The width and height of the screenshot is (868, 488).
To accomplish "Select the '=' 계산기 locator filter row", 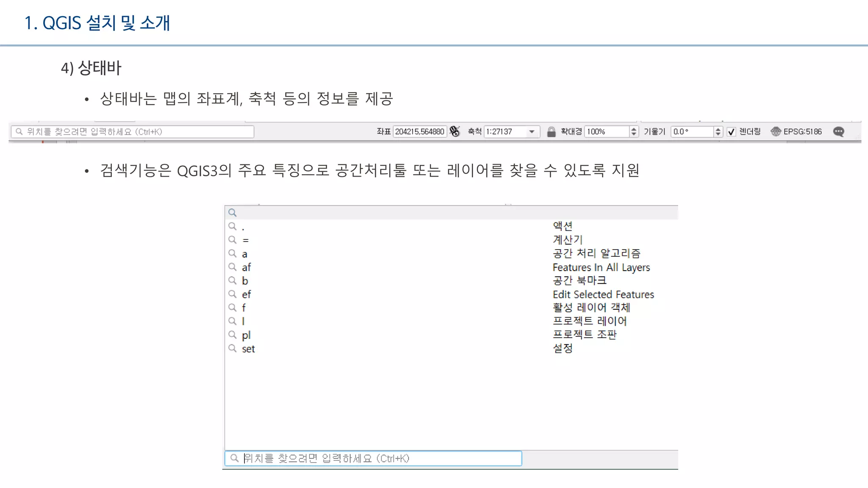I will 451,240.
